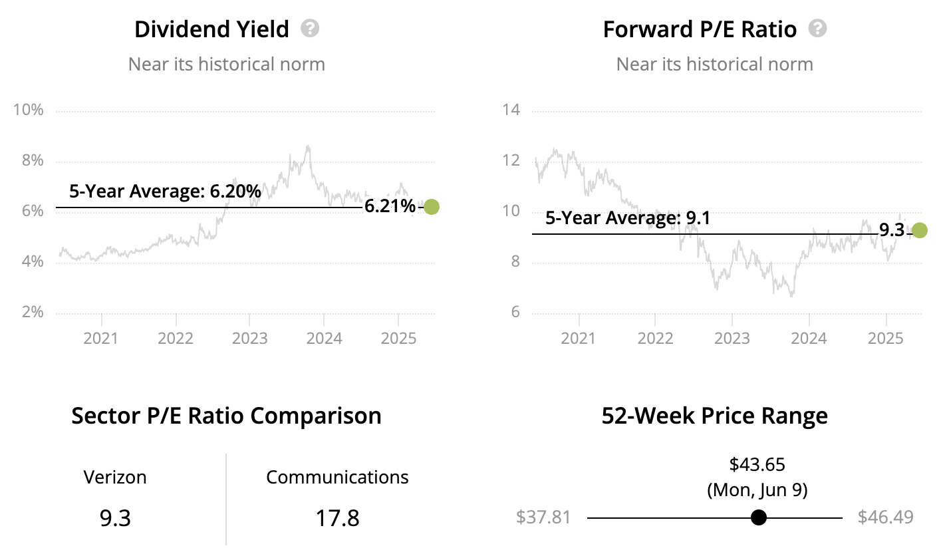Click the Dividend Yield help question icon
The image size is (939, 560).
pyautogui.click(x=310, y=29)
